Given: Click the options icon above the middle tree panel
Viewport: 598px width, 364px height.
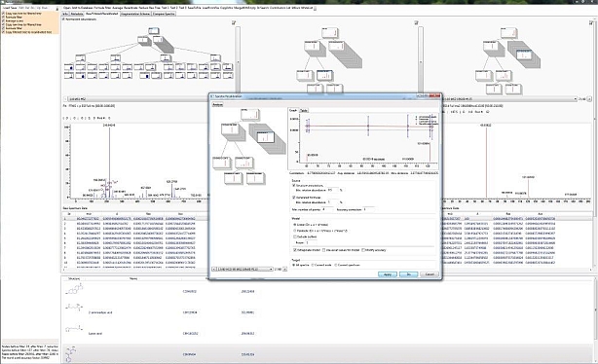Looking at the screenshot, I should 417,22.
